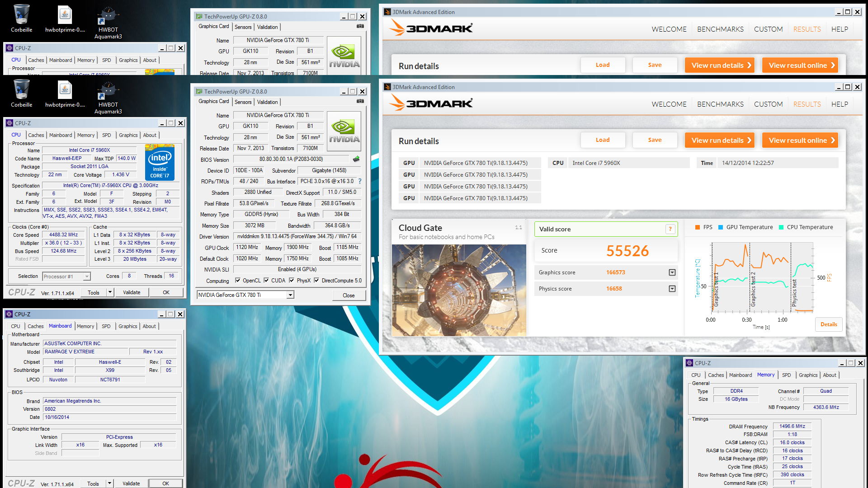Toggle the DirectCompute 5.0 checkbox
Screen dimensions: 868x488
316,280
